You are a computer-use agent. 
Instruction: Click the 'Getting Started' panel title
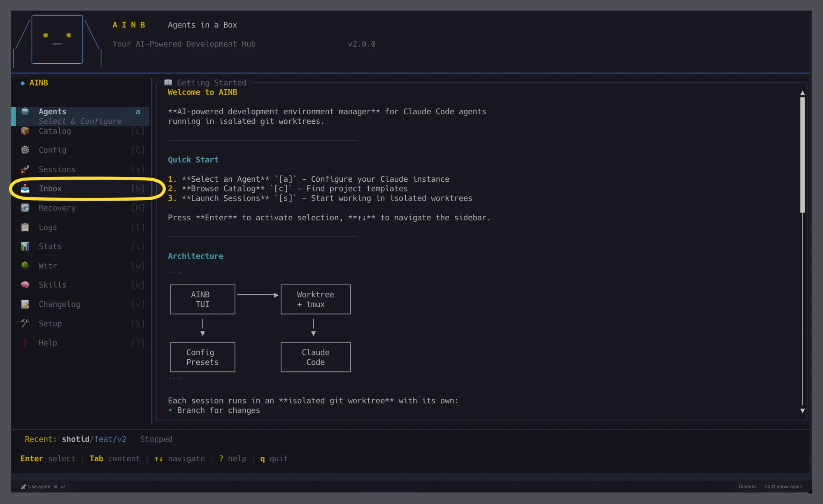point(212,83)
